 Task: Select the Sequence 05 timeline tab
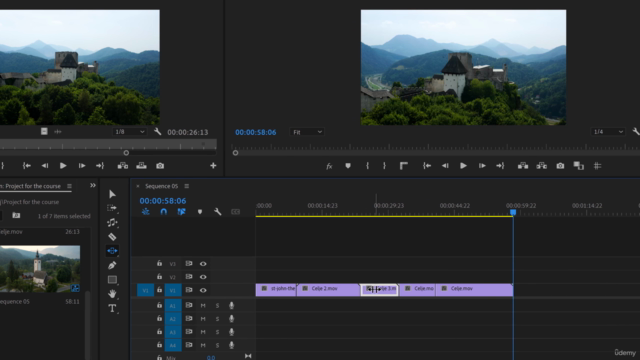tap(162, 186)
